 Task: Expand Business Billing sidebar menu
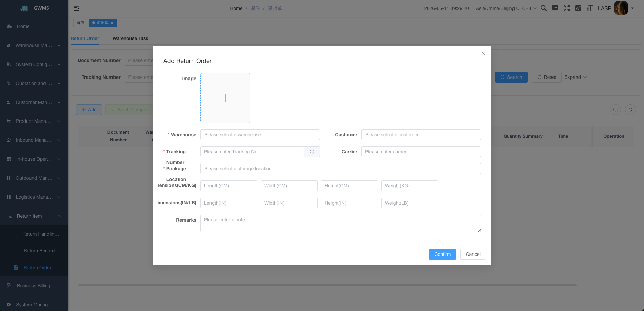point(34,286)
